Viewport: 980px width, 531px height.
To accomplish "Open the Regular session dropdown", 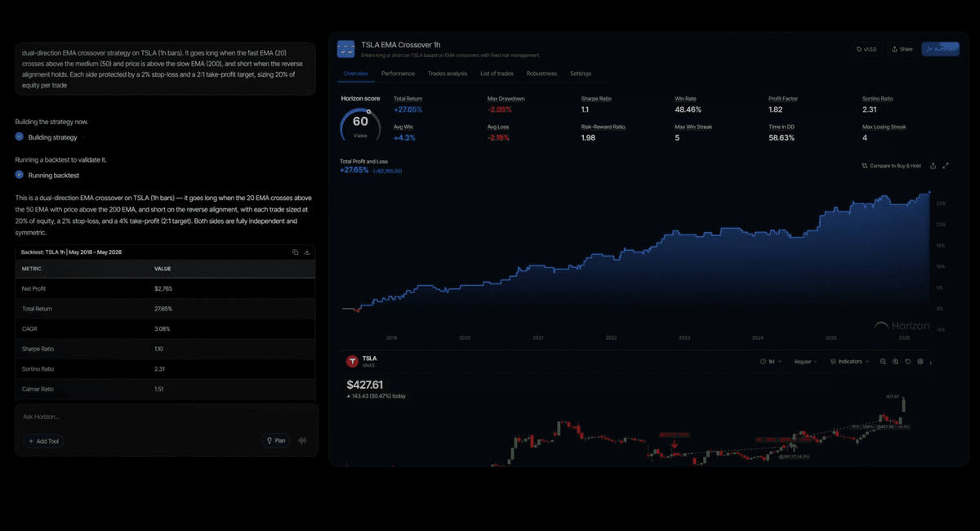I will click(807, 361).
